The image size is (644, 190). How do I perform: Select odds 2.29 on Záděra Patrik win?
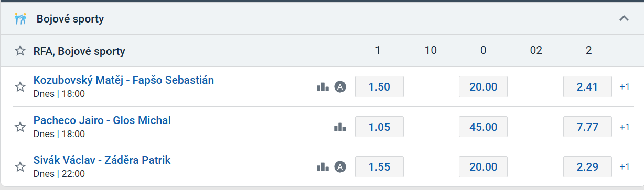coord(587,167)
